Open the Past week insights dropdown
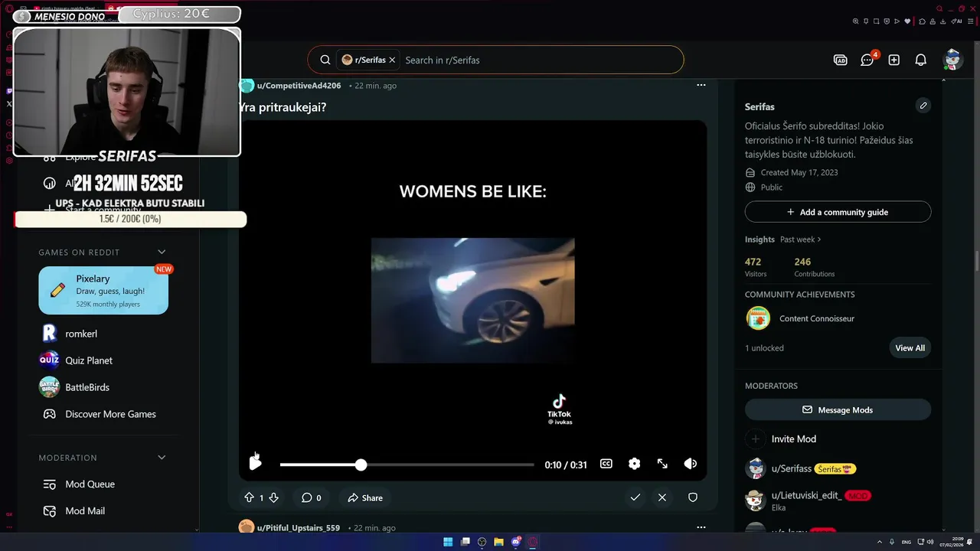The image size is (980, 551). click(x=801, y=240)
